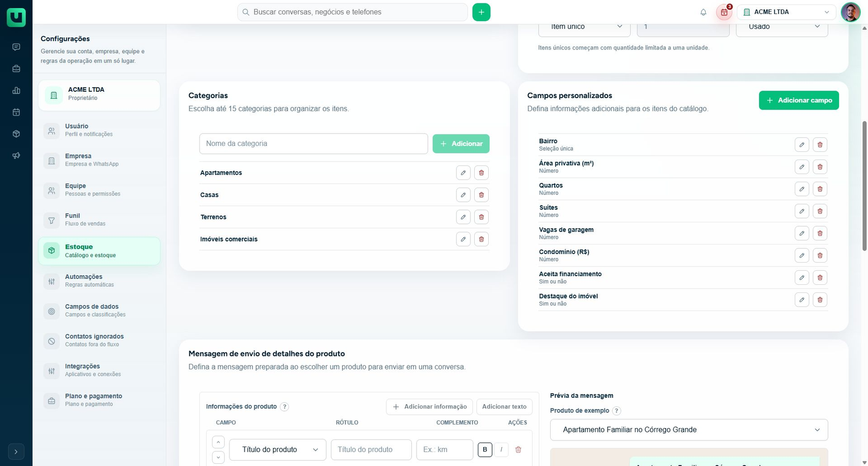
Task: Open the Funil settings section
Action: click(99, 220)
